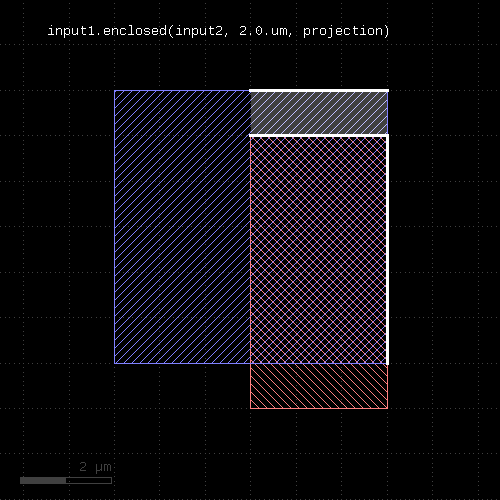Select the red hatched part below blue rectangle
Viewport: 500px width, 500px height.
pyautogui.click(x=319, y=386)
